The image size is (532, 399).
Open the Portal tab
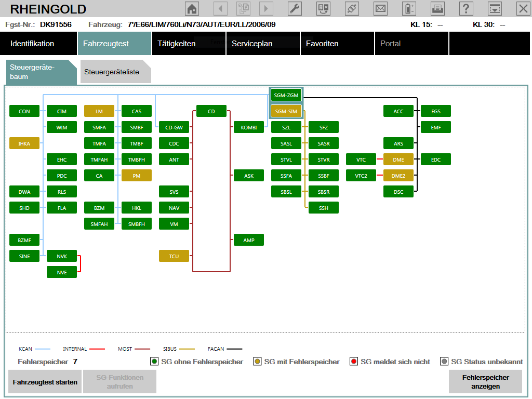(411, 44)
